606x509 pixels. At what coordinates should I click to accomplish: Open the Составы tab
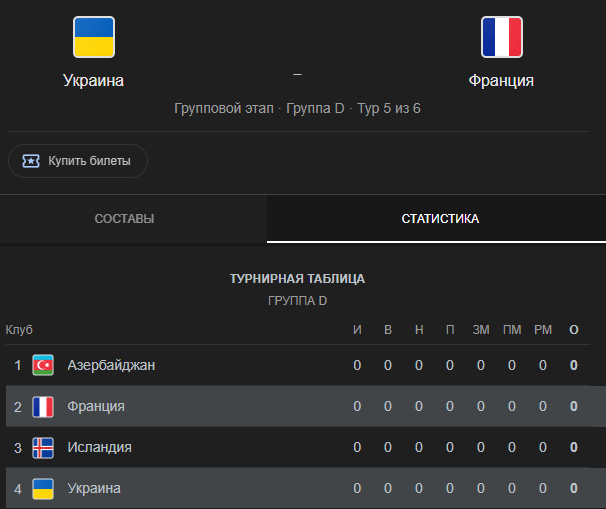tap(124, 219)
